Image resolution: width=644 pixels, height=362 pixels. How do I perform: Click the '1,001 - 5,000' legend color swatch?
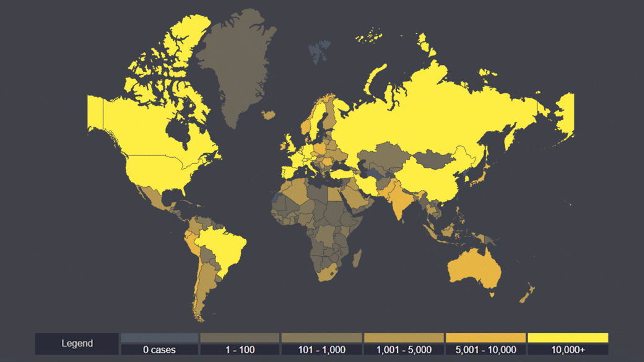pos(404,338)
